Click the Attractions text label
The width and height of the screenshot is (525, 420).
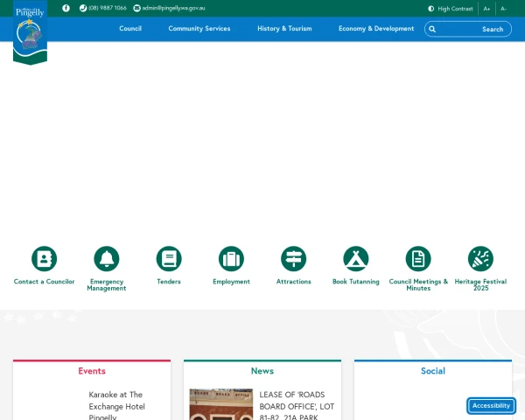click(294, 282)
